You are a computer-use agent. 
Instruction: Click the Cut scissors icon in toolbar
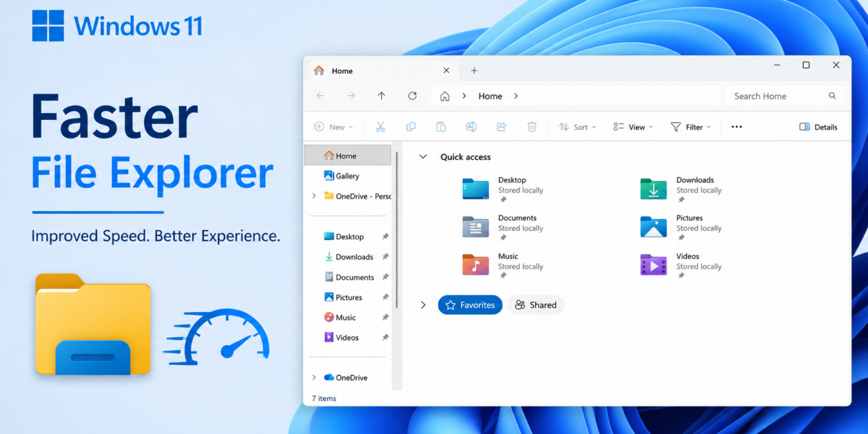pos(380,127)
